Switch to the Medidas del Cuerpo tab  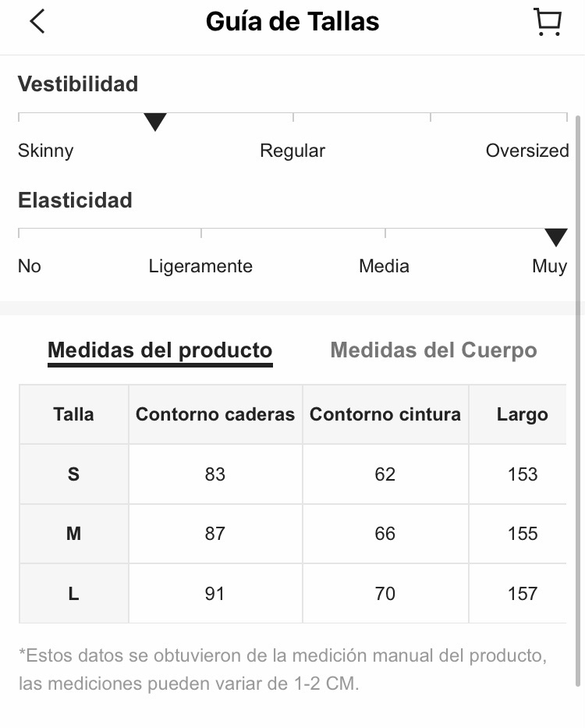(x=433, y=350)
